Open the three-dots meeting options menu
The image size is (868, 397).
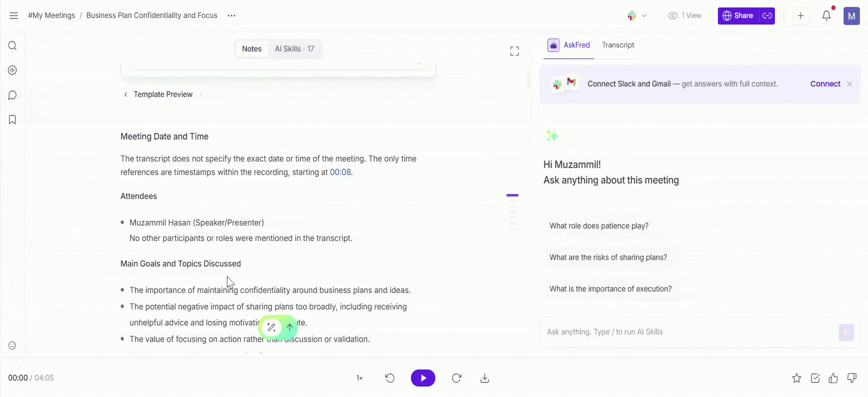click(231, 15)
